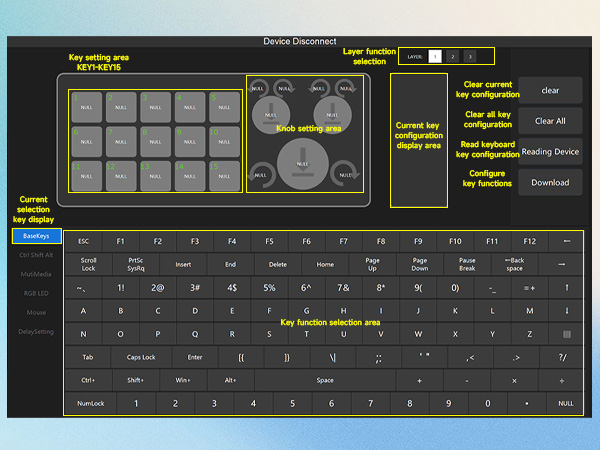This screenshot has height=450, width=600.
Task: Click the numpad 7 key
Action: pyautogui.click(x=370, y=403)
